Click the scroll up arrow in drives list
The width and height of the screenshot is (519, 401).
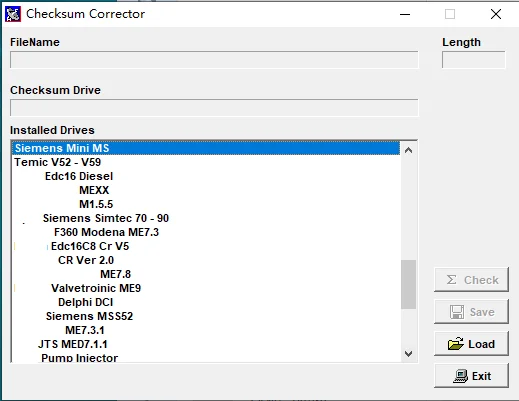click(408, 150)
